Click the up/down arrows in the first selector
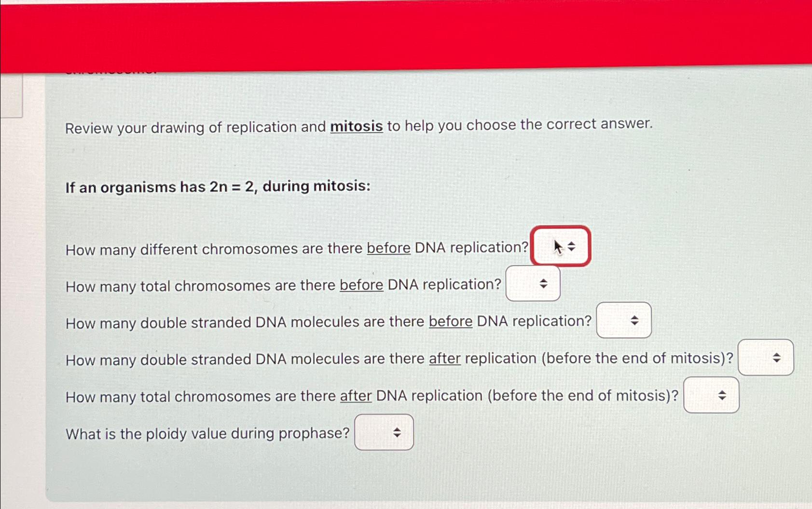Viewport: 812px width, 509px height. pyautogui.click(x=572, y=246)
